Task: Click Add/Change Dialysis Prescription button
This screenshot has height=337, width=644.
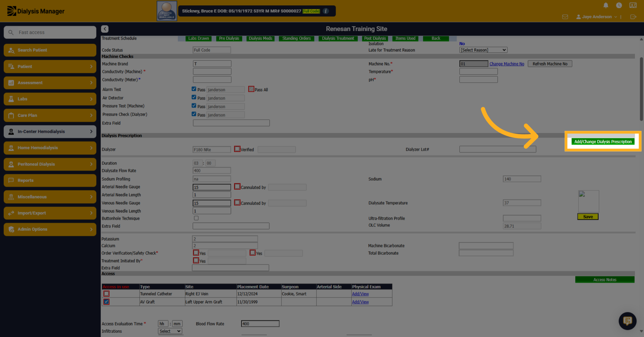Action: pos(603,142)
